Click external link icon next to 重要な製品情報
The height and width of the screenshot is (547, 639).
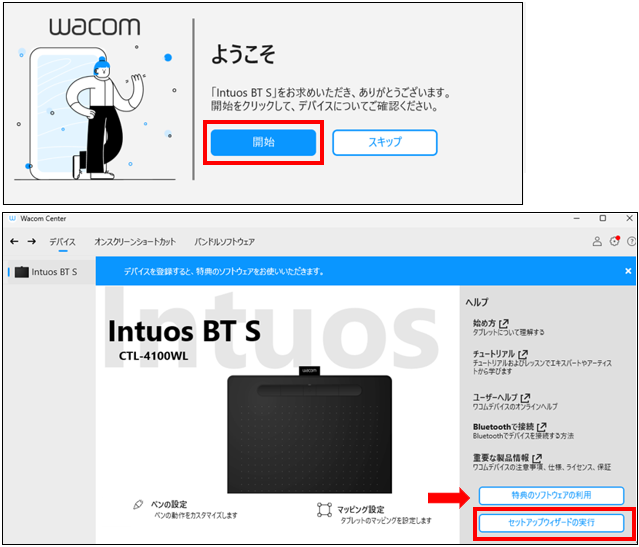538,458
